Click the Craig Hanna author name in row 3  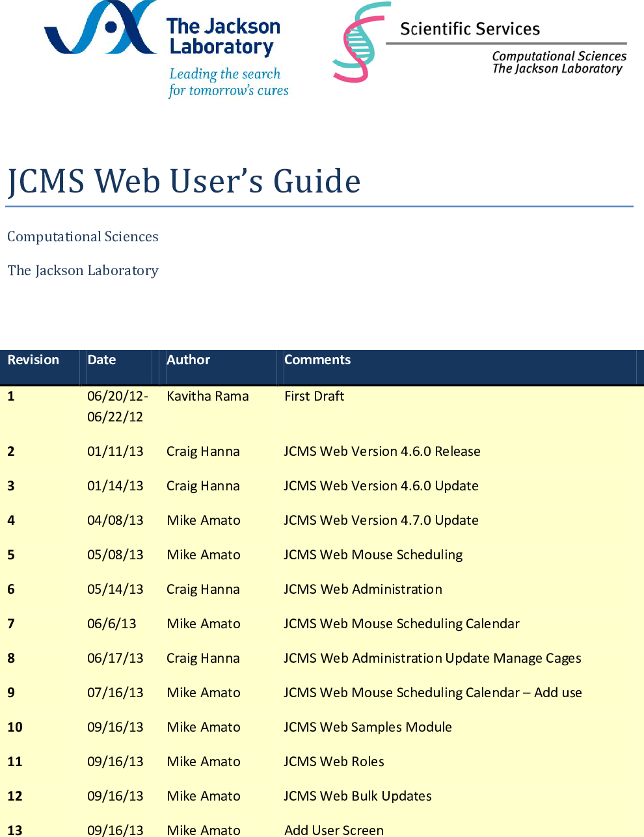click(203, 486)
